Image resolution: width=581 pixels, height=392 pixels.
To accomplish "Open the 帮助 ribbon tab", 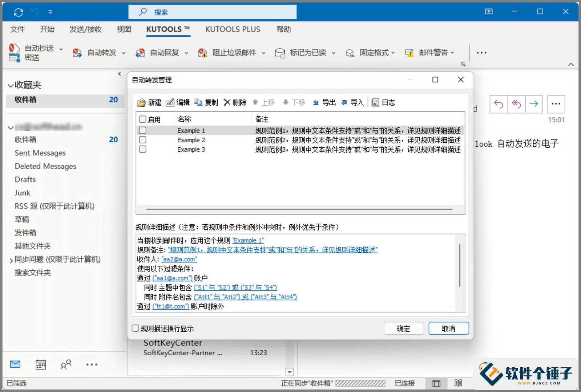I will coord(284,29).
